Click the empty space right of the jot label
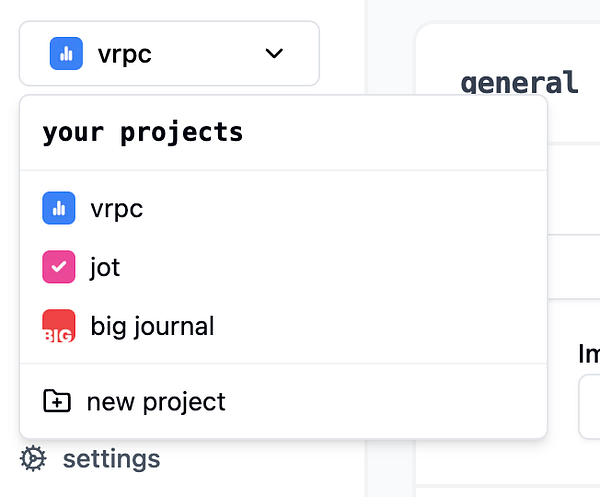Viewport: 600px width, 497px height. pyautogui.click(x=330, y=267)
